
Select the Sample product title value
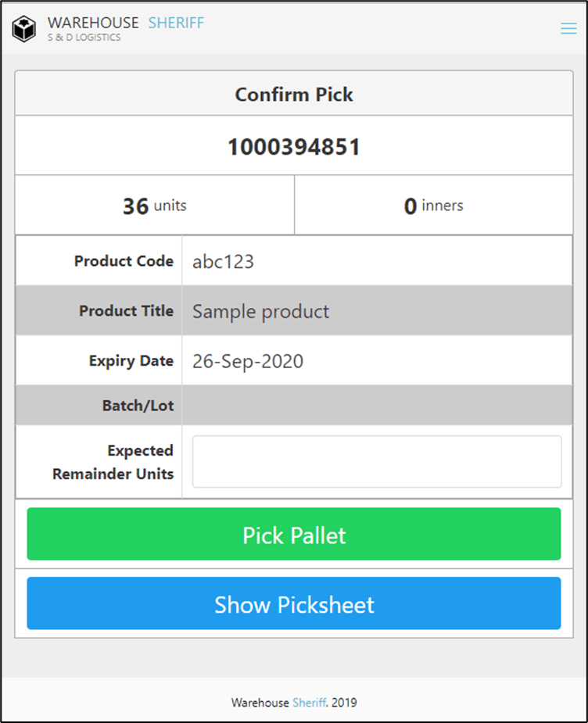(261, 312)
